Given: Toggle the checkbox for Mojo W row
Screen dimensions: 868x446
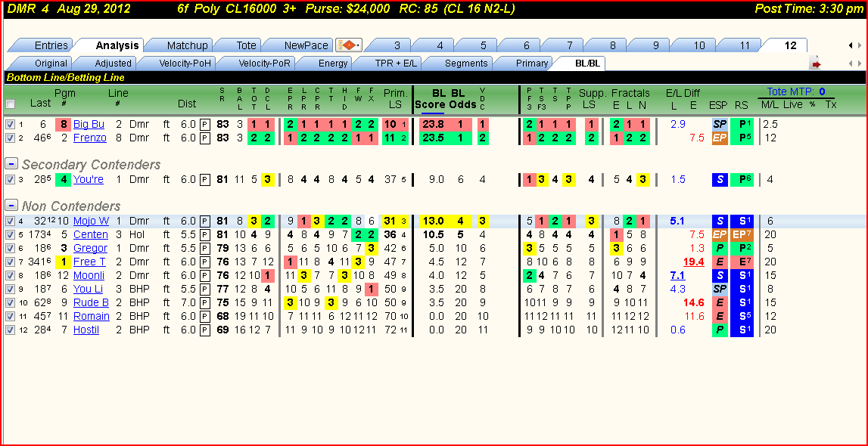Looking at the screenshot, I should [x=9, y=221].
